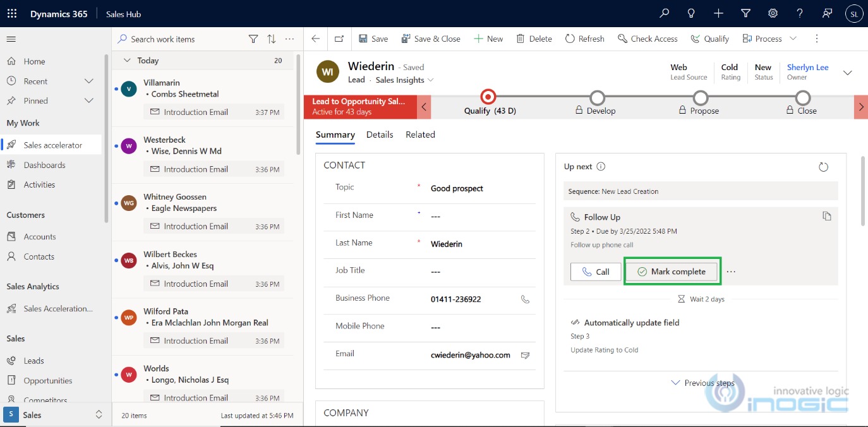Select the Qualify stage circle

pyautogui.click(x=488, y=97)
